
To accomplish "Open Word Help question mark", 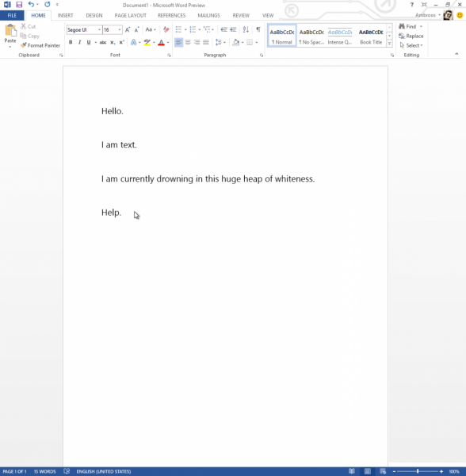I will [412, 5].
